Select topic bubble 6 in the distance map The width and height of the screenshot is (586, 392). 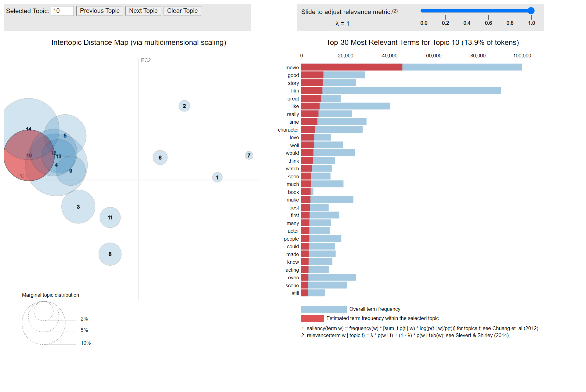tap(160, 157)
